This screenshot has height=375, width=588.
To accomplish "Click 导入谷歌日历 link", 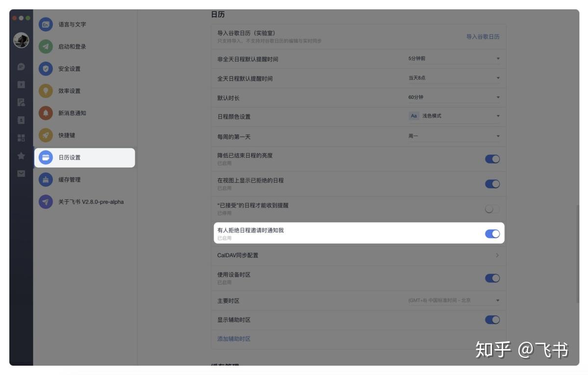I will click(x=483, y=37).
